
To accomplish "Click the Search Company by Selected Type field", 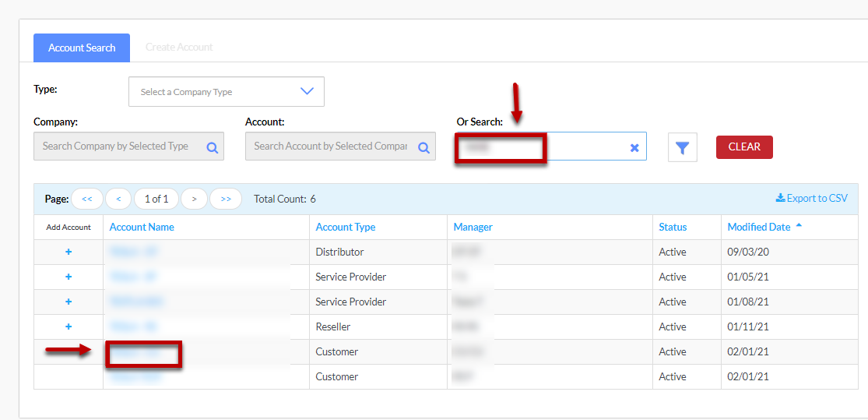I will pos(128,146).
